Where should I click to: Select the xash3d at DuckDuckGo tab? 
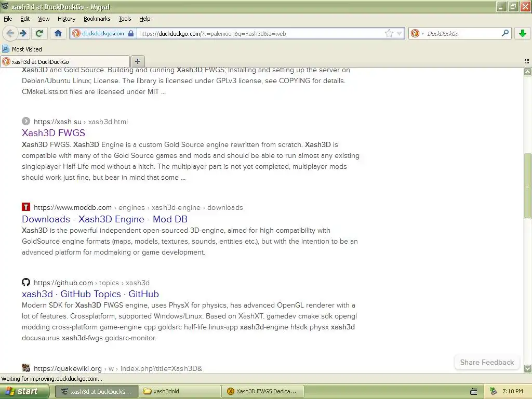[65, 61]
